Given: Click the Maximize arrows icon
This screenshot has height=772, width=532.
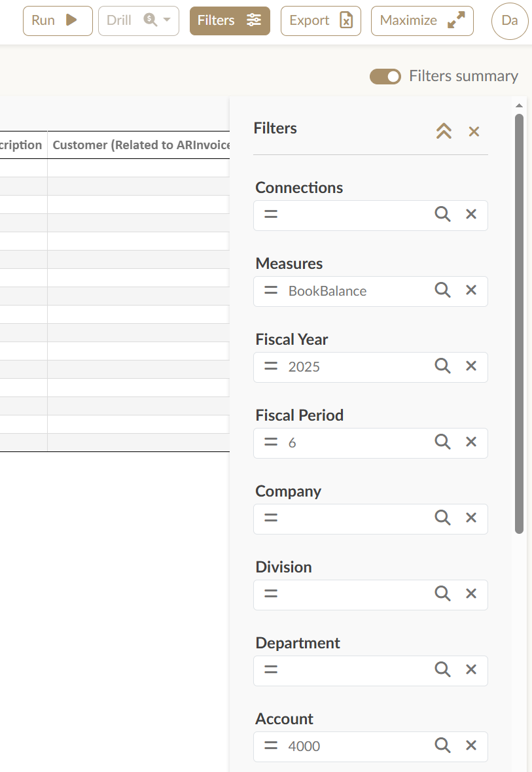Looking at the screenshot, I should click(456, 20).
